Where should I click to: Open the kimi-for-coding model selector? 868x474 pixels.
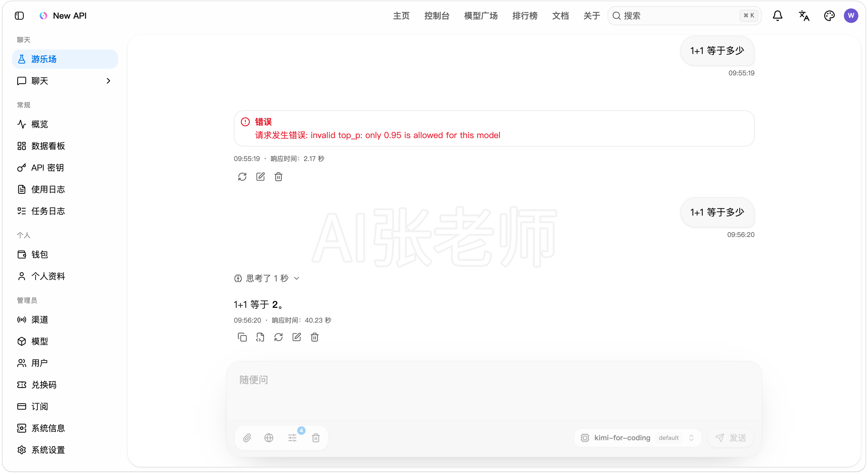point(637,438)
